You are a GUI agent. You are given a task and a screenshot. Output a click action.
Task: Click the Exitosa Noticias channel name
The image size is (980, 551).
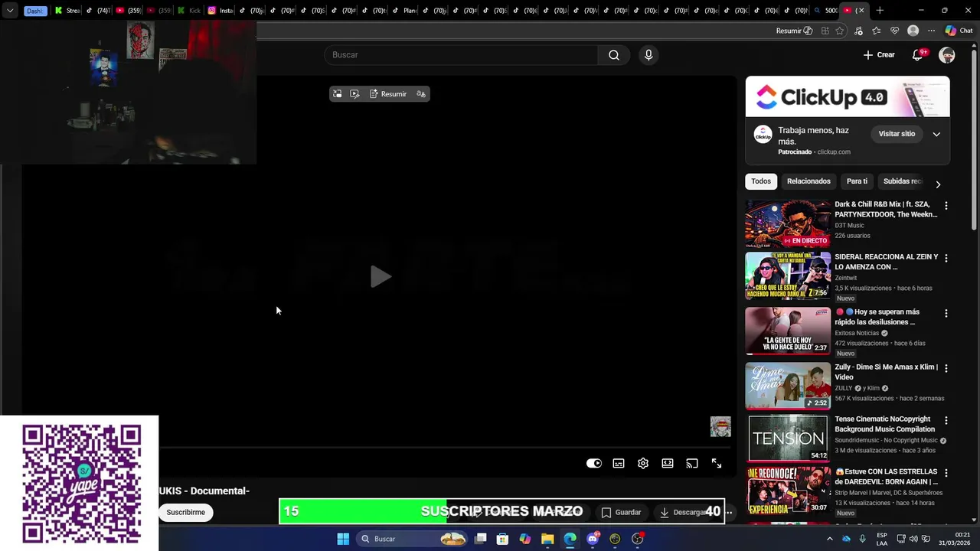(857, 333)
